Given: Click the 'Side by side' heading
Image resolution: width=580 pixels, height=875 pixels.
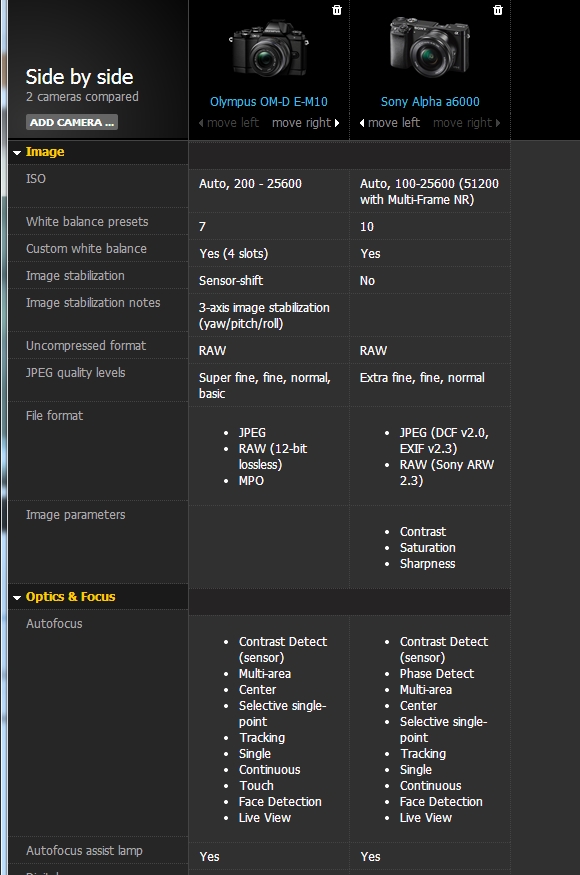Looking at the screenshot, I should click(x=79, y=77).
